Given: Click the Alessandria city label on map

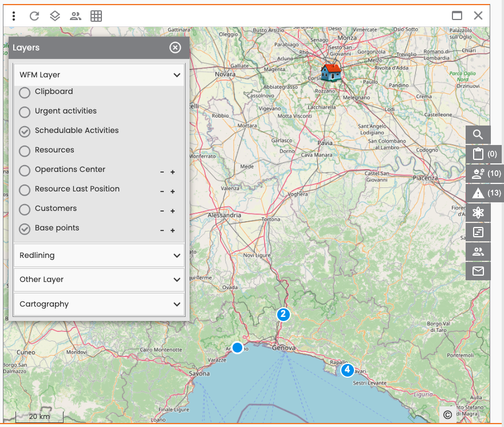Looking at the screenshot, I should [225, 216].
